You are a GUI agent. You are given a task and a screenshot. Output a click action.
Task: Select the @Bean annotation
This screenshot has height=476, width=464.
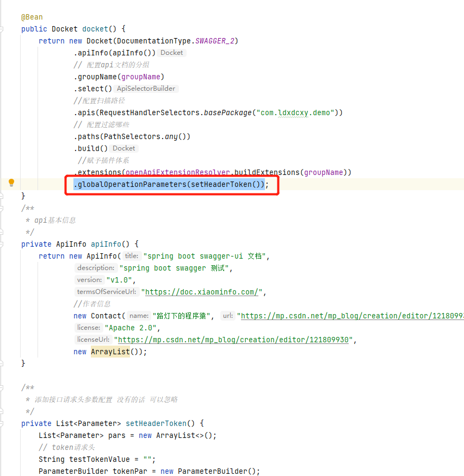(31, 16)
